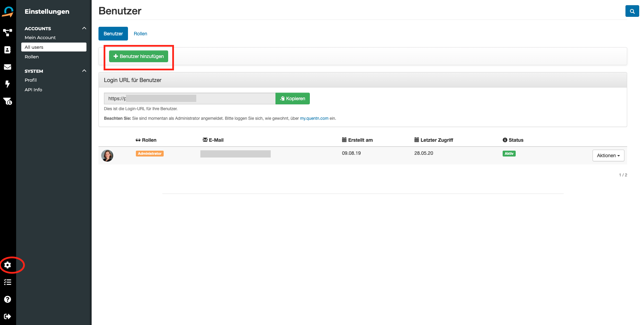The image size is (644, 325).
Task: Open the funnel with dollar icon
Action: pos(8,101)
